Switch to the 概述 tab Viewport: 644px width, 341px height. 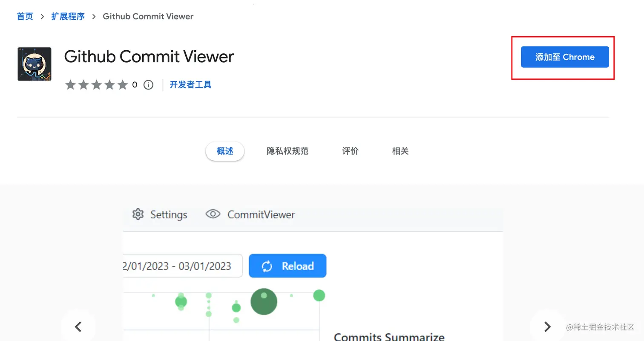coord(225,151)
